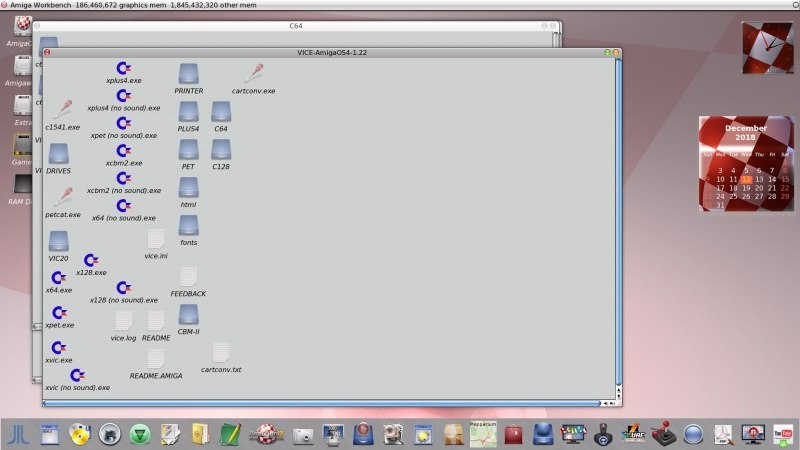Click x128 (no sound).exe icon
Viewport: 800px width, 450px height.
(x=123, y=288)
